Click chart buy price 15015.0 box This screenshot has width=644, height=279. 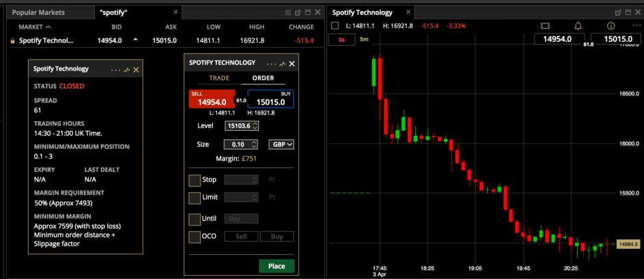(x=616, y=40)
